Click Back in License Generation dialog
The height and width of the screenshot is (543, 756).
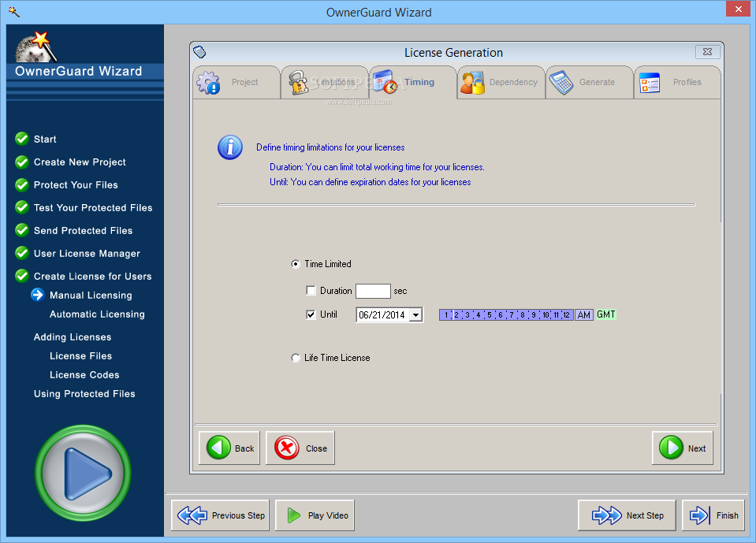click(229, 448)
